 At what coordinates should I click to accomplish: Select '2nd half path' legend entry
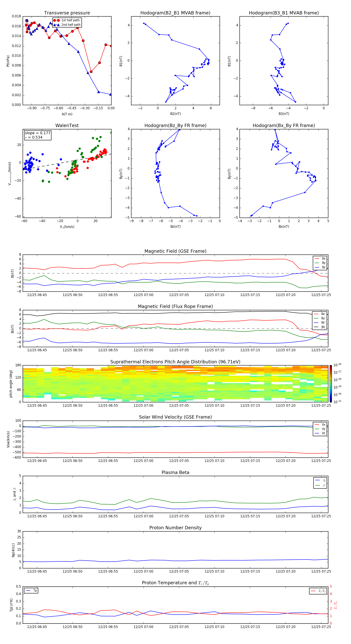(67, 25)
